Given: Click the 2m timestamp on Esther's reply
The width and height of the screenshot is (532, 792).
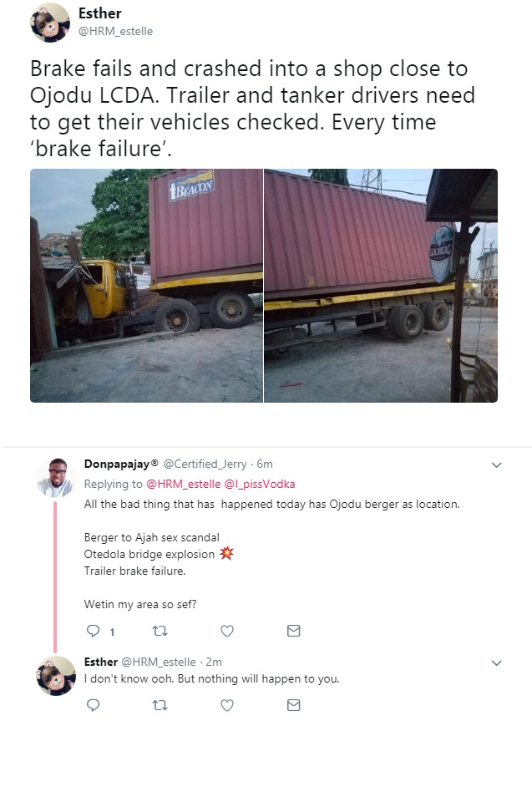Looking at the screenshot, I should (214, 662).
